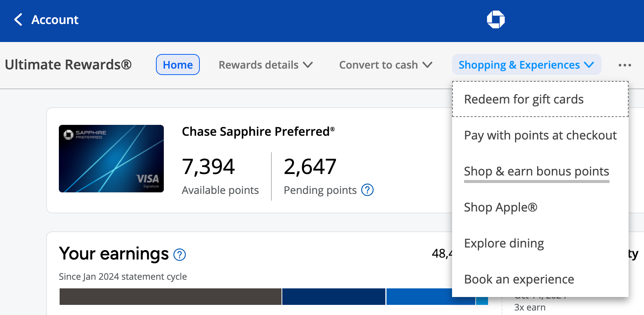Screen dimensions: 644x315
Task: Click the Your earnings help icon
Action: click(x=180, y=255)
